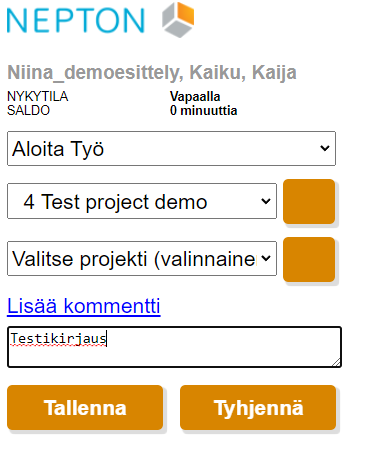Click the Nepton cube logo icon
The height and width of the screenshot is (465, 373).
pyautogui.click(x=178, y=20)
